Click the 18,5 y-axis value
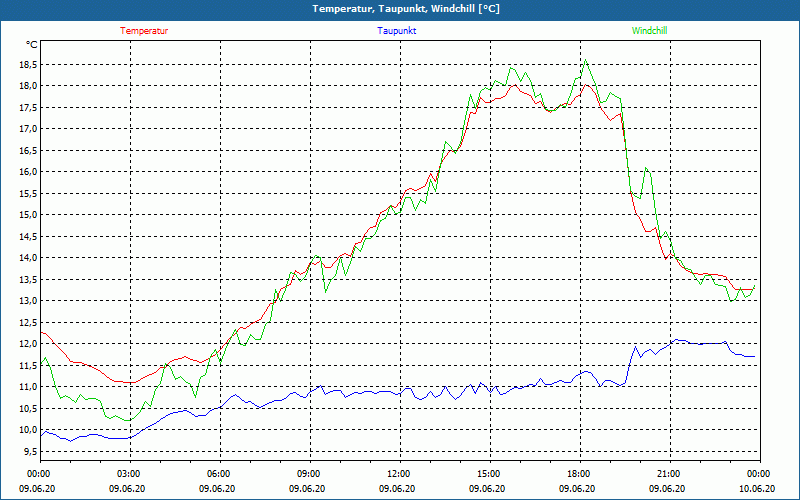Image resolution: width=800 pixels, height=500 pixels. point(29,64)
